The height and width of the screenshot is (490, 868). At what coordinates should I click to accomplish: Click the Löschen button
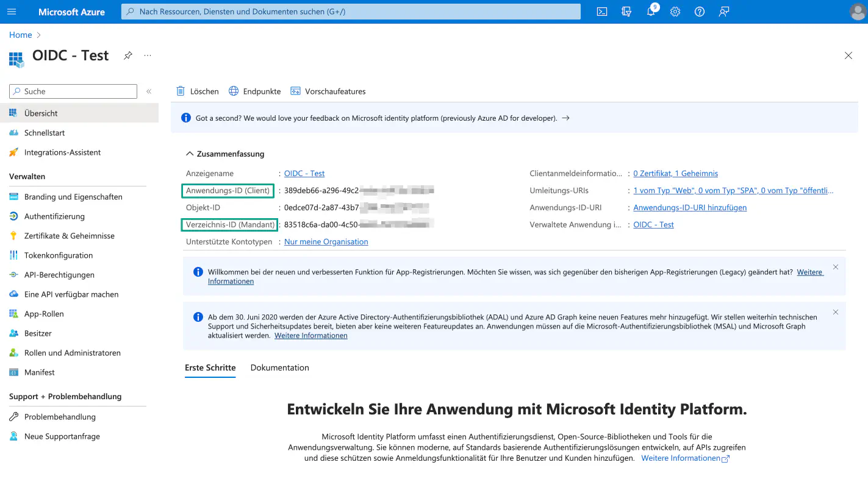coord(198,91)
